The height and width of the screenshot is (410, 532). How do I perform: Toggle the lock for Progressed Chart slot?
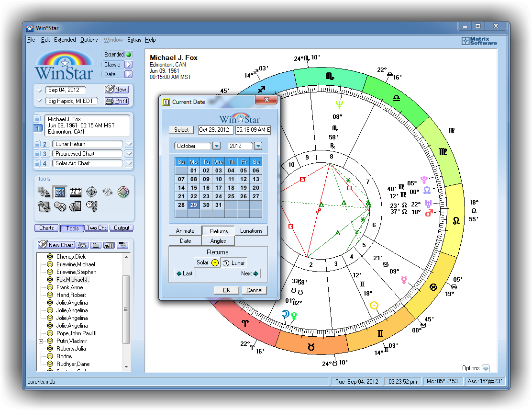(37, 154)
